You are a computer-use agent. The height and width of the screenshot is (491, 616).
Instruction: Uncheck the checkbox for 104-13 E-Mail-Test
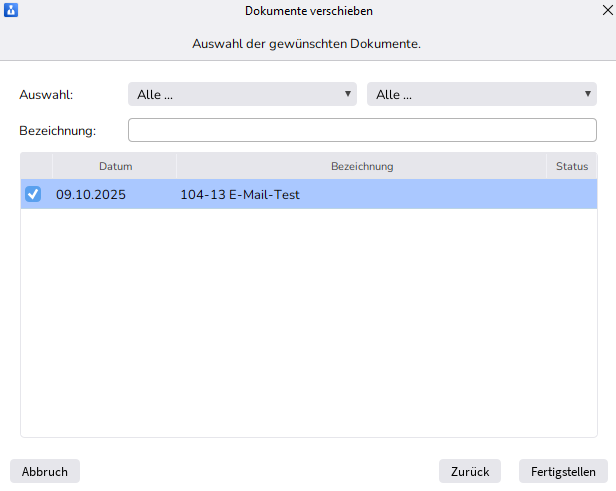[x=33, y=194]
